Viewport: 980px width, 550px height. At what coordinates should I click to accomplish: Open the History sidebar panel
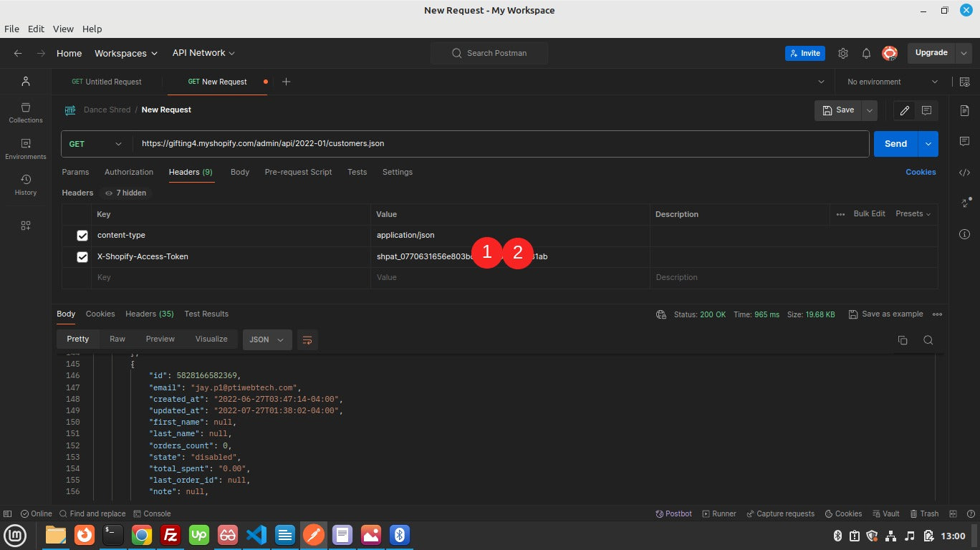pos(26,185)
